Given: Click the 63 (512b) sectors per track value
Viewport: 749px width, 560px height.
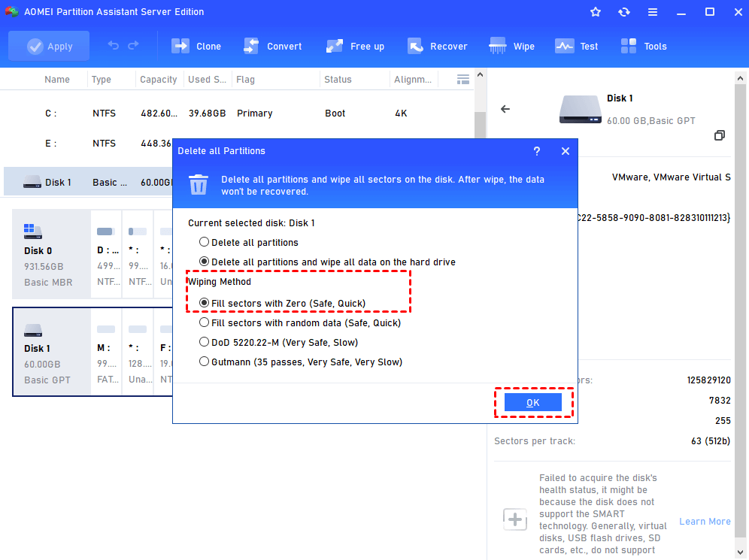Looking at the screenshot, I should click(711, 441).
